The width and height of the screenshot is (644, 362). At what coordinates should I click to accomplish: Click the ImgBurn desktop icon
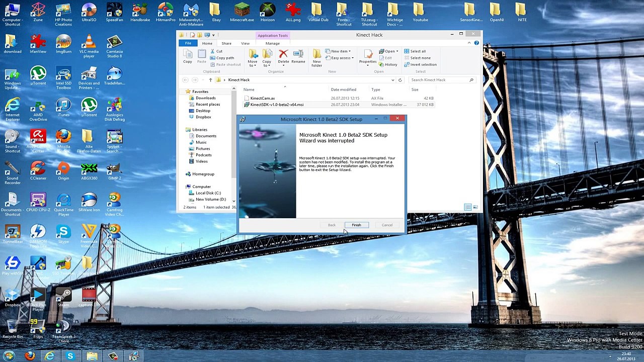click(x=63, y=44)
